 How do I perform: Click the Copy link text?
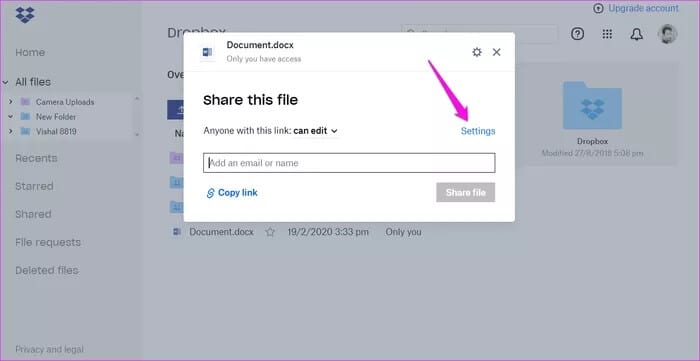pos(238,193)
